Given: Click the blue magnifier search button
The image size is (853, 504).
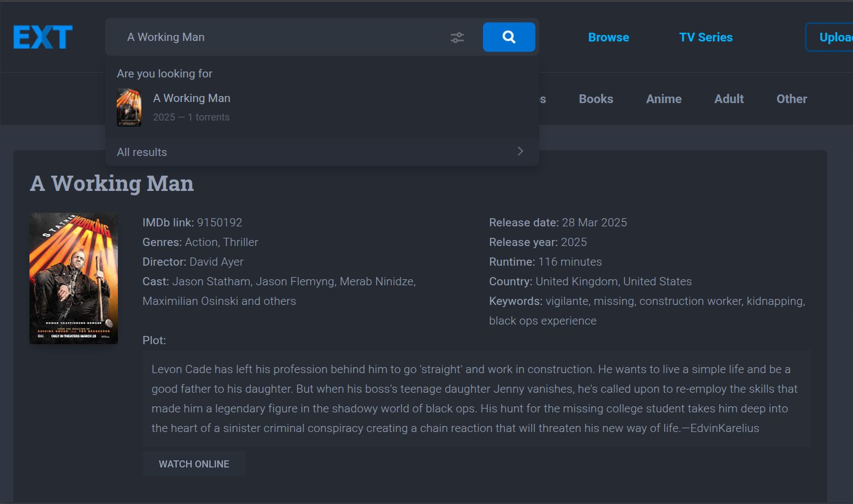Looking at the screenshot, I should 509,37.
